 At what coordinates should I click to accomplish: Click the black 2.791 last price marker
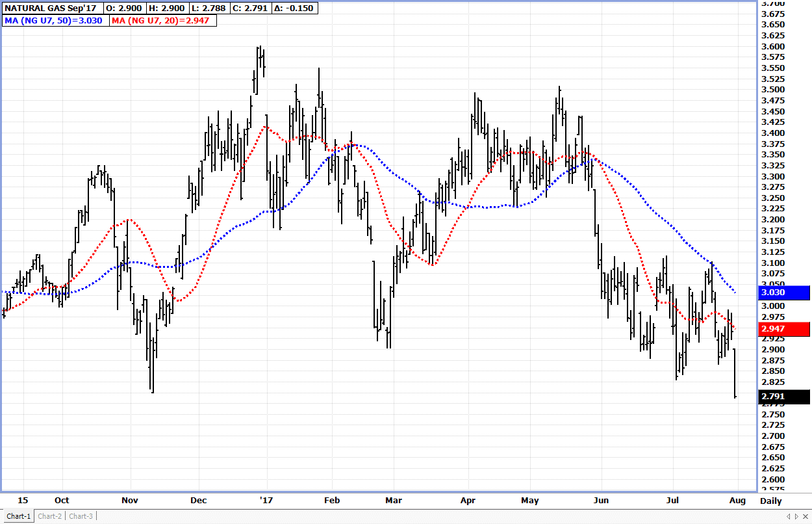point(784,397)
